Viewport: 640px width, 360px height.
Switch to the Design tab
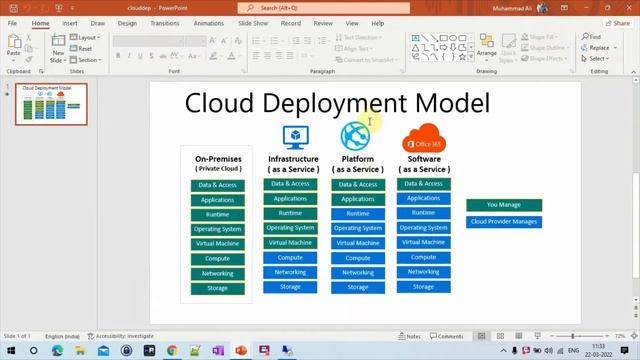click(127, 23)
